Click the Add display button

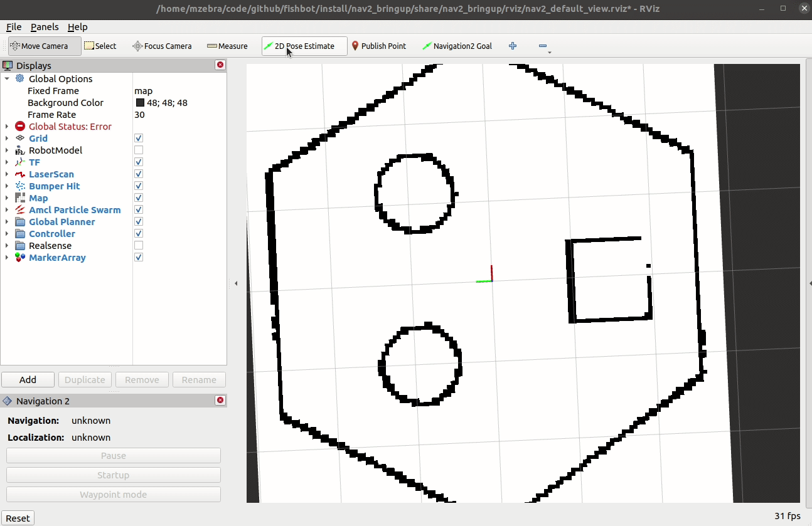[28, 379]
